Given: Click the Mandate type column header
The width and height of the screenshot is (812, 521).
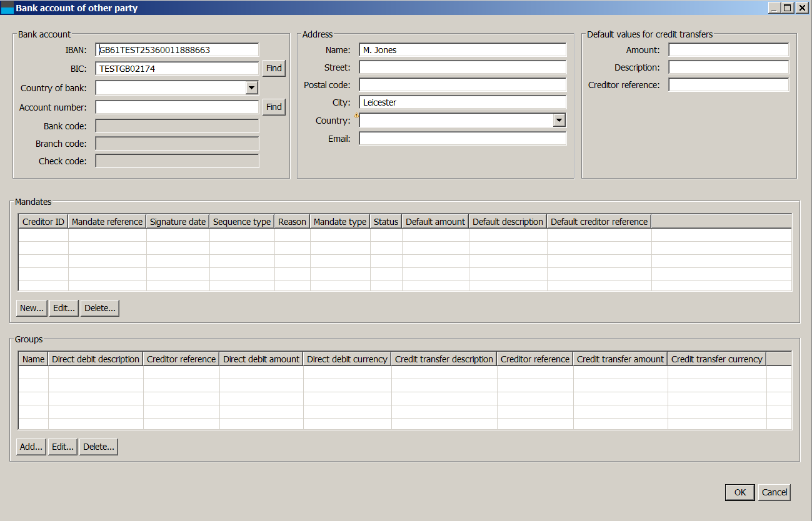Looking at the screenshot, I should coord(340,222).
